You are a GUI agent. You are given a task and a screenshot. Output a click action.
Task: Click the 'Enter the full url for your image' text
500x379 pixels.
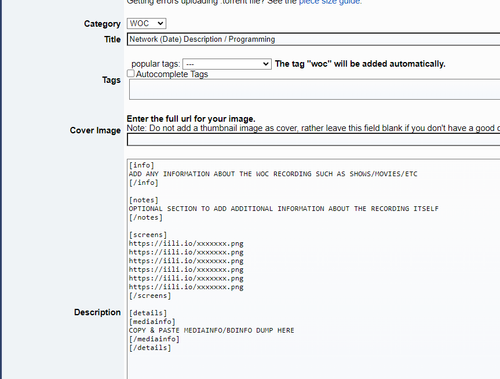pyautogui.click(x=191, y=119)
